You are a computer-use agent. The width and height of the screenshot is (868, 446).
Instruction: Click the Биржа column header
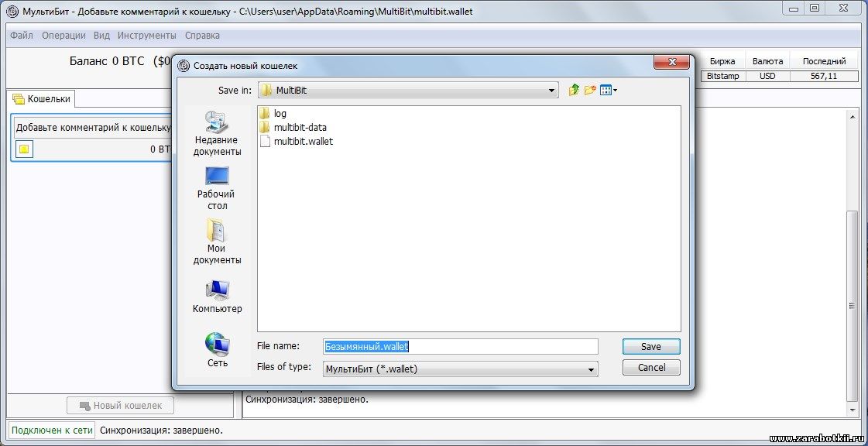click(x=722, y=61)
